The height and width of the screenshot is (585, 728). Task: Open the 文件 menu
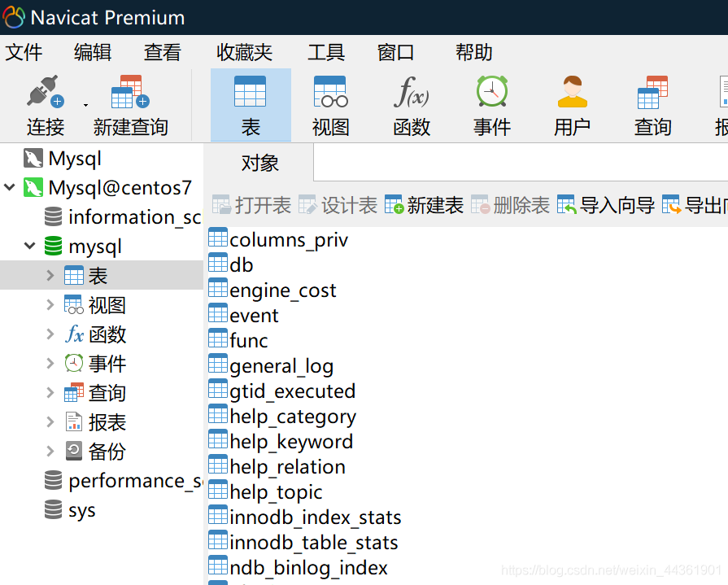click(x=24, y=52)
